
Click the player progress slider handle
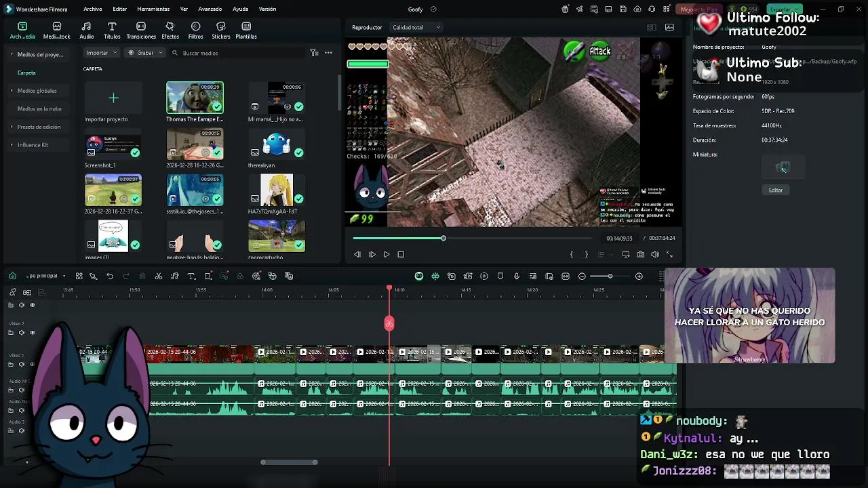443,239
